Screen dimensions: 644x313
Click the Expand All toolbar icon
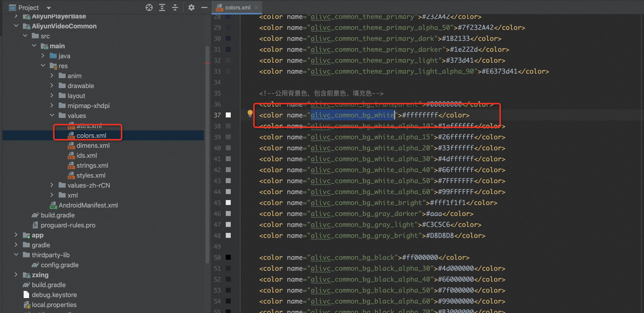click(162, 7)
